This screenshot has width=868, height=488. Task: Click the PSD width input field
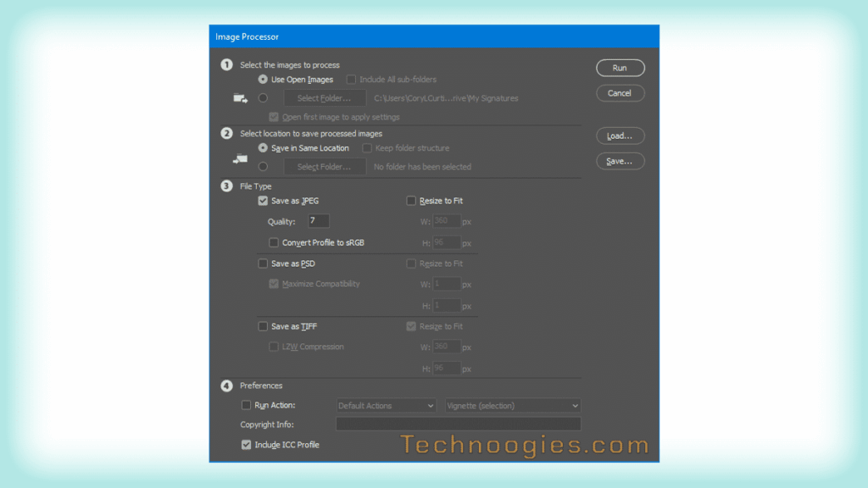pos(446,284)
